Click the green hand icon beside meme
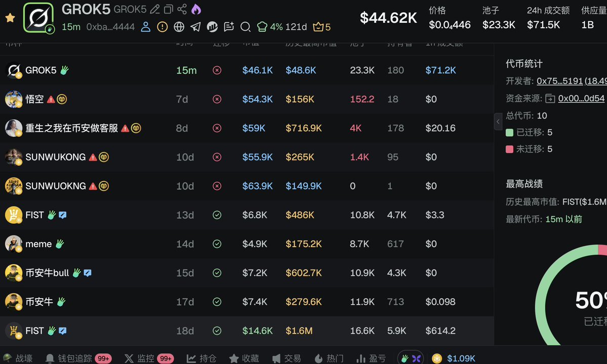607x364 pixels. [x=59, y=244]
